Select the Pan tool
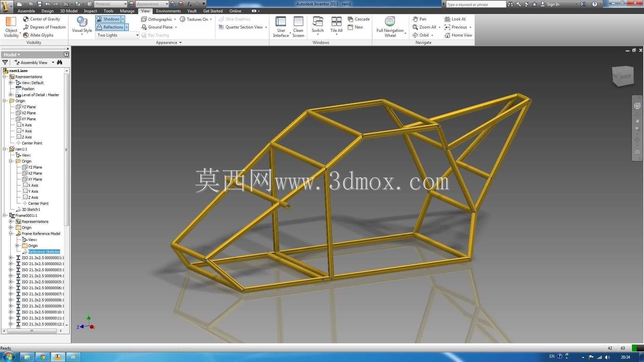This screenshot has height=362, width=644. [x=419, y=19]
